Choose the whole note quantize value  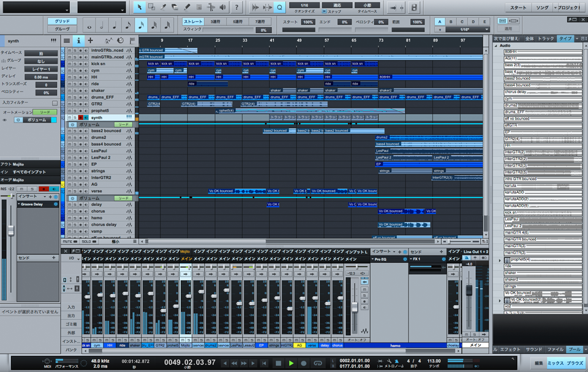pos(89,26)
